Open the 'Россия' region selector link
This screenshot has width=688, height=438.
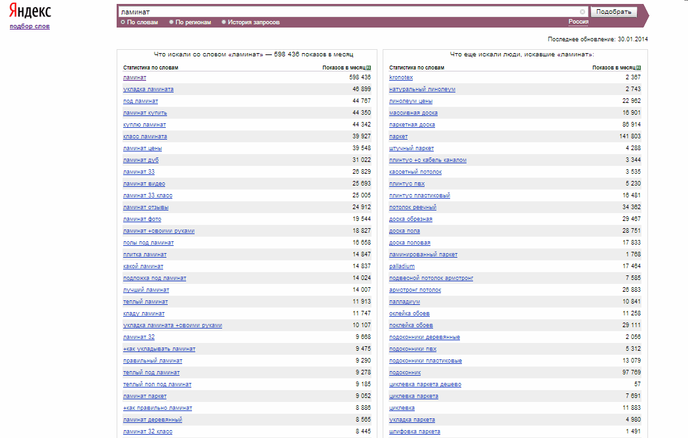point(578,22)
